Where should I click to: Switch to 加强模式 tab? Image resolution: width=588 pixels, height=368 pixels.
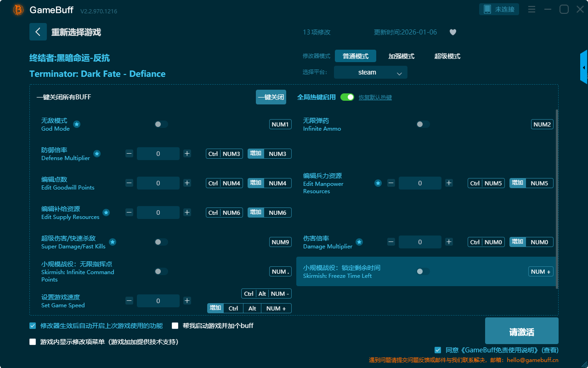coord(401,56)
